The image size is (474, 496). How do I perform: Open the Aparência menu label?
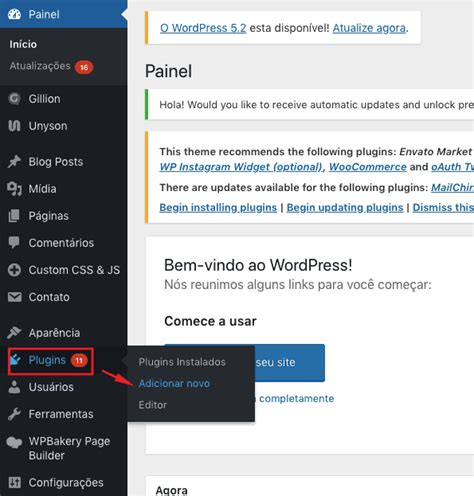[54, 333]
